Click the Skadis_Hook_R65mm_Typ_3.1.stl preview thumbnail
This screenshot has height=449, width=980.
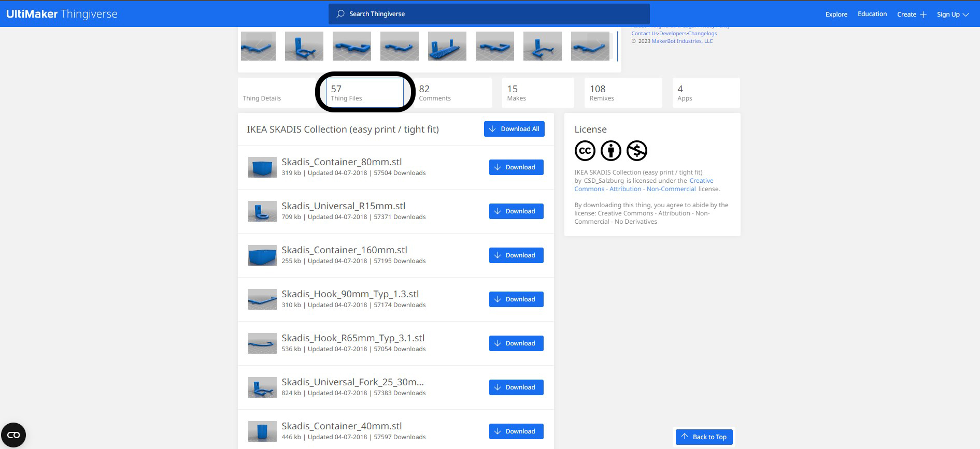262,343
